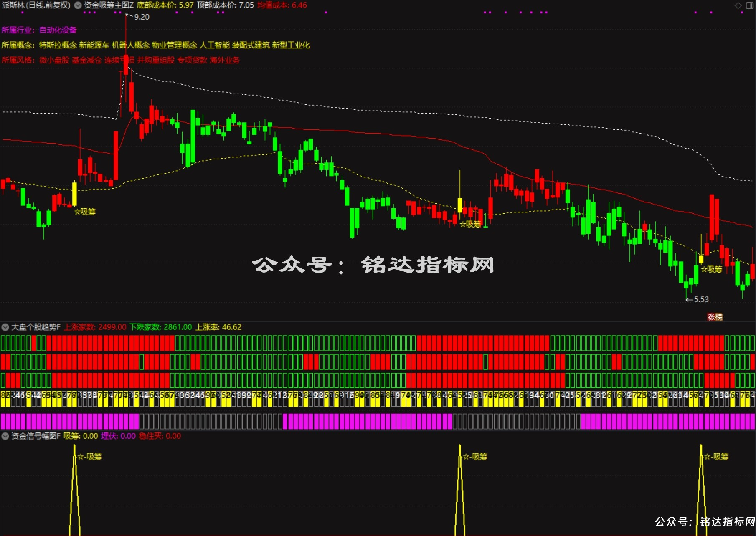Screen dimensions: 756x536
Task: Click the 资金信号幅图F panel title
Action: pyautogui.click(x=36, y=436)
